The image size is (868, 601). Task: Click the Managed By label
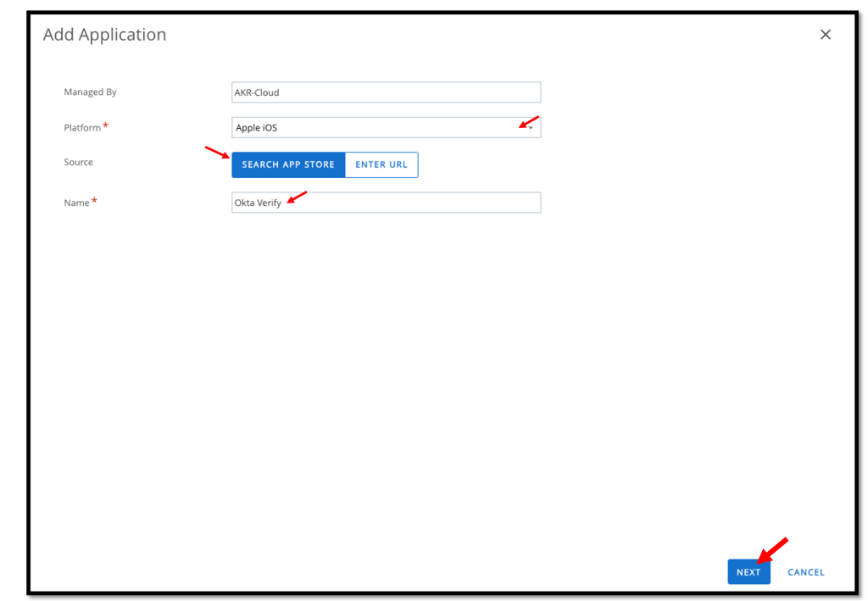90,92
